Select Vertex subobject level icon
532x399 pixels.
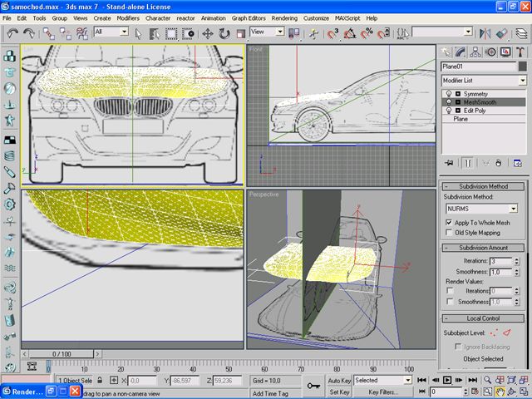[494, 332]
